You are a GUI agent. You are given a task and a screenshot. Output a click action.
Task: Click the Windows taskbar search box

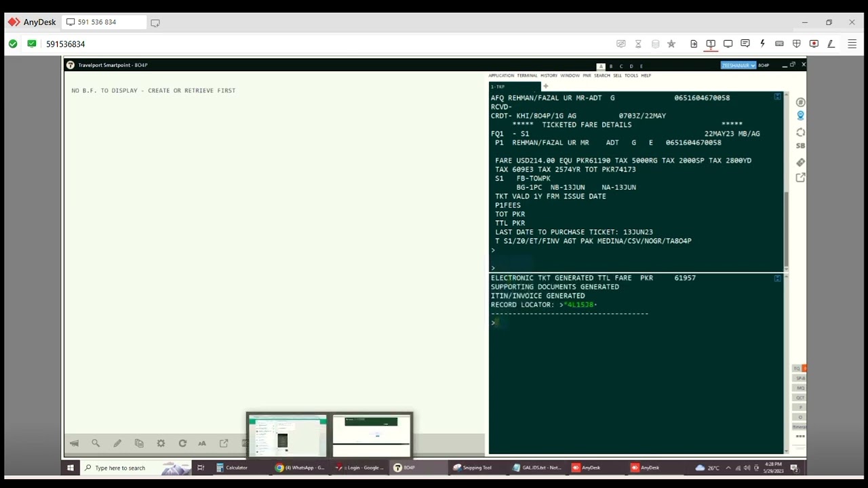(x=136, y=468)
